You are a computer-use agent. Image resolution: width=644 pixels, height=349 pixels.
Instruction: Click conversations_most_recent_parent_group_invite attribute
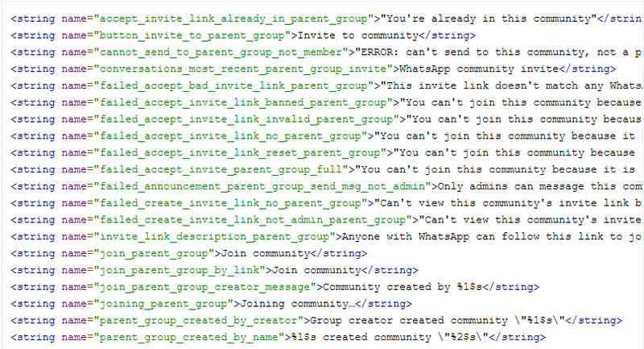pyautogui.click(x=243, y=69)
